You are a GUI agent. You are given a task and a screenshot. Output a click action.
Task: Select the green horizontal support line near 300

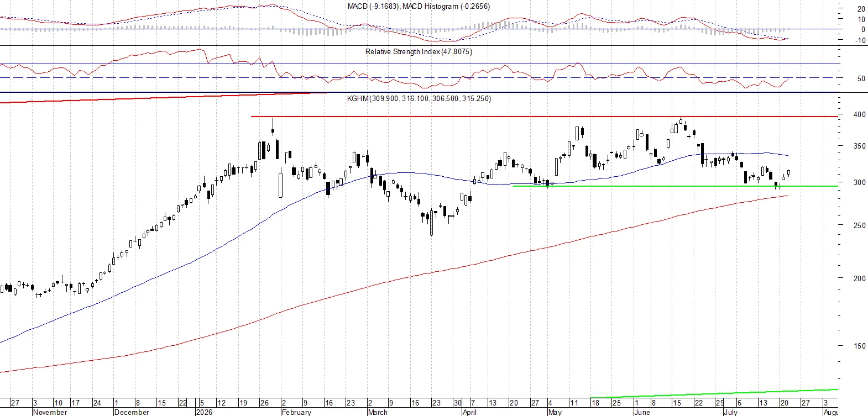(676, 186)
